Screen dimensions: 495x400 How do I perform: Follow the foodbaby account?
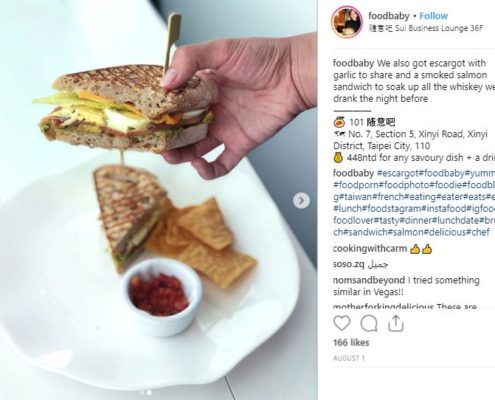tap(433, 16)
